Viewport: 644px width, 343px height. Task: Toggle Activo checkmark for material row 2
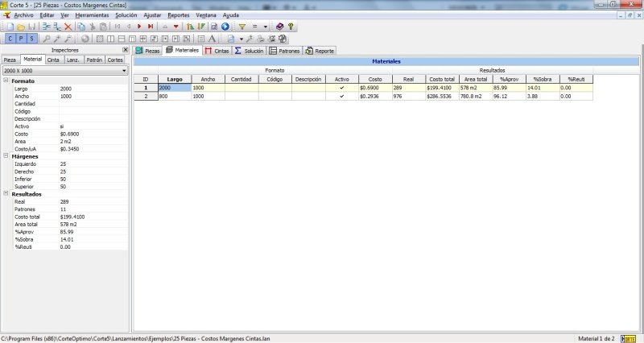342,96
